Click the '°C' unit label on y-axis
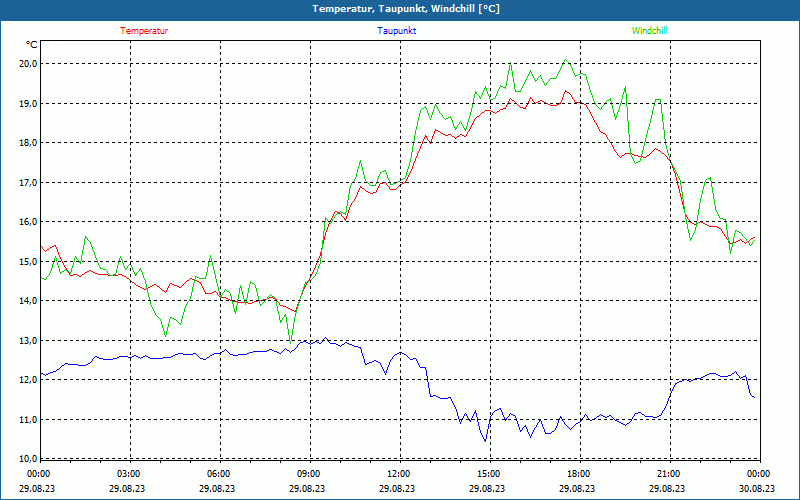 tap(32, 45)
